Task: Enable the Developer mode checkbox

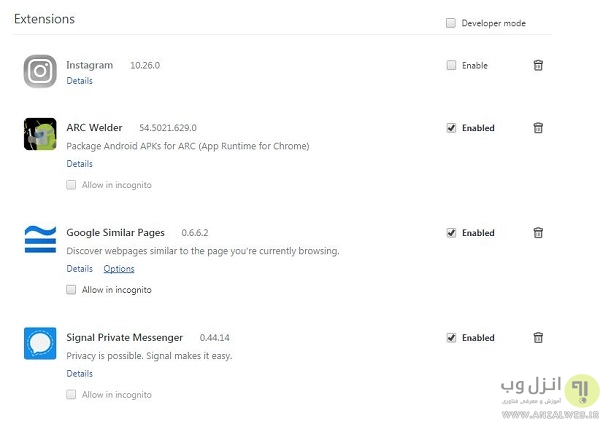Action: coord(451,23)
